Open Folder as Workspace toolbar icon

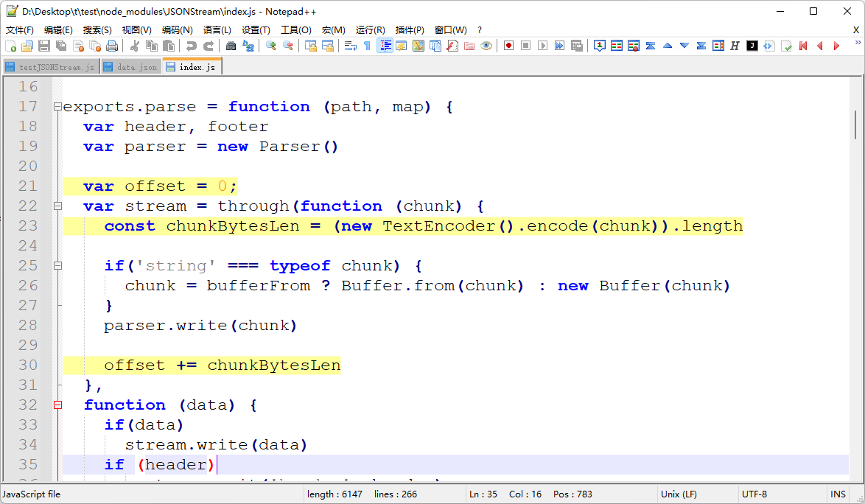(469, 46)
